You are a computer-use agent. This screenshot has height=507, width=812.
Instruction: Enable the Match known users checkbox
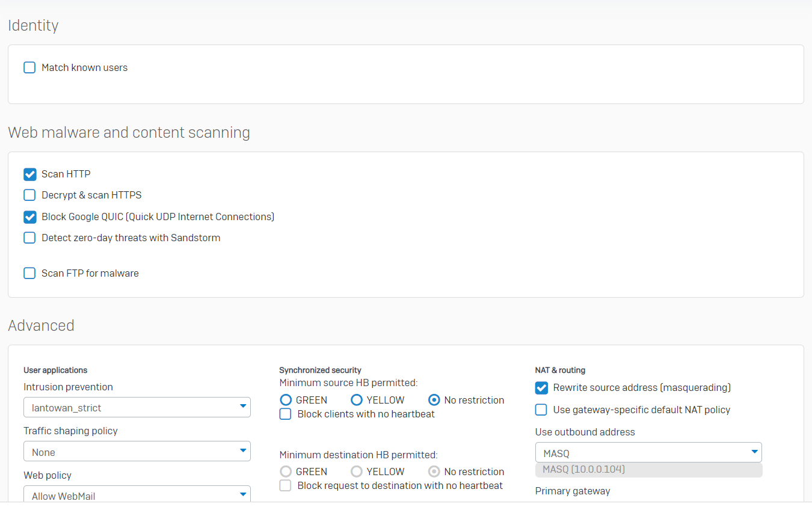click(x=29, y=67)
